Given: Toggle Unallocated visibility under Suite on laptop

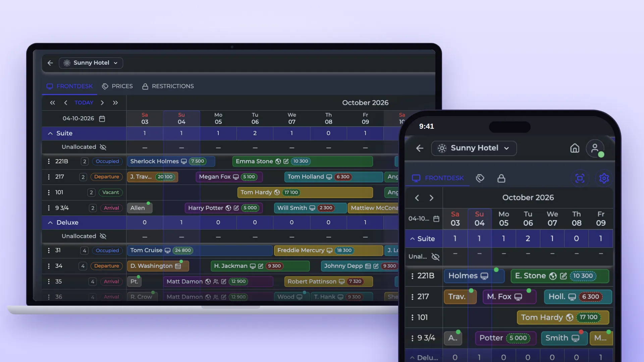Looking at the screenshot, I should point(103,147).
